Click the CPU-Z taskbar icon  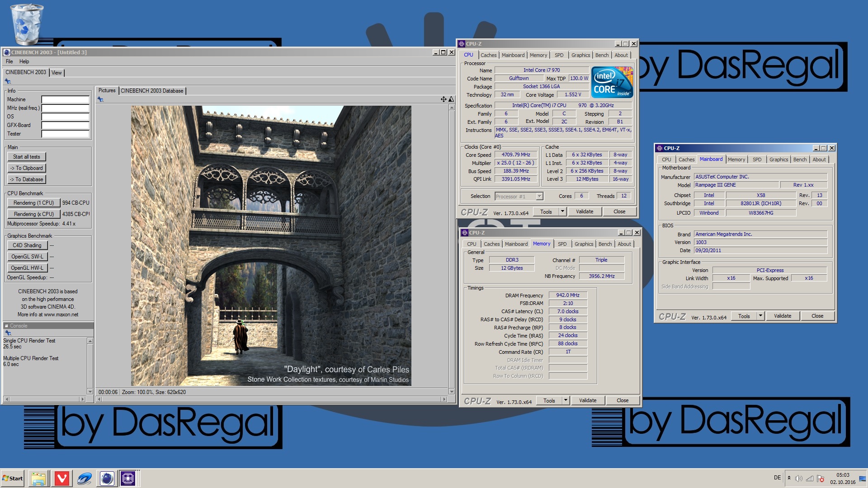tap(128, 479)
